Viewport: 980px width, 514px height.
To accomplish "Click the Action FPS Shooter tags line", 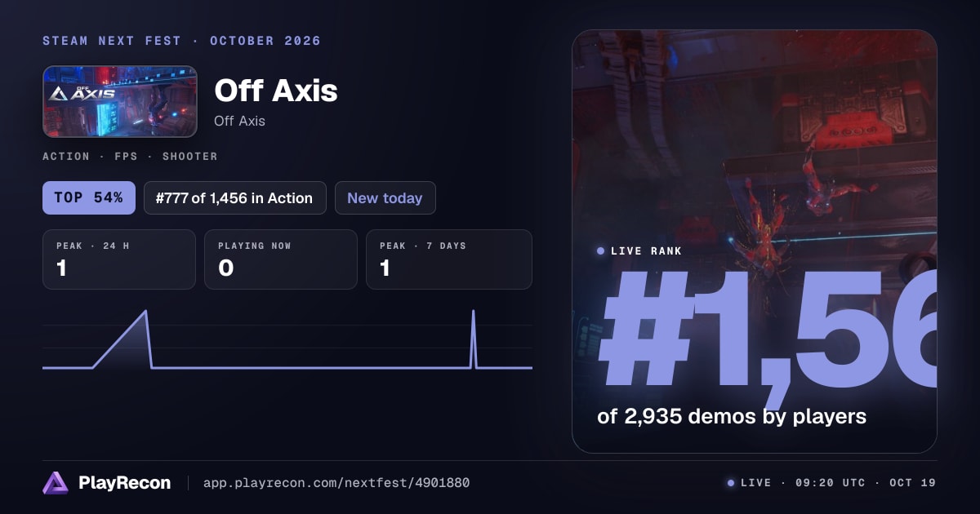I will pyautogui.click(x=130, y=156).
